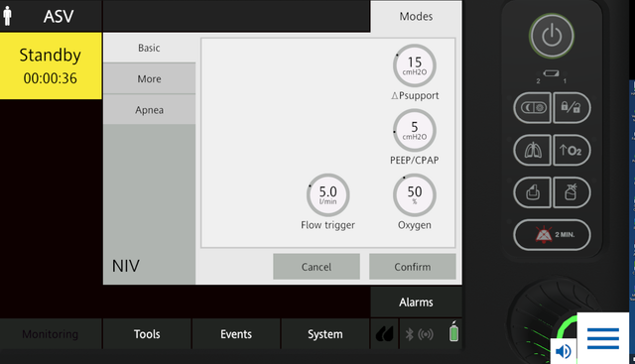Start O2 enrichment with the O2 button

[x=571, y=150]
